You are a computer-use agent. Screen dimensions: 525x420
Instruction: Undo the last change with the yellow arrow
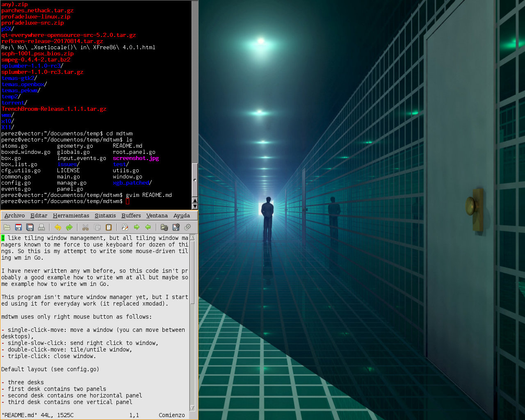click(x=58, y=227)
